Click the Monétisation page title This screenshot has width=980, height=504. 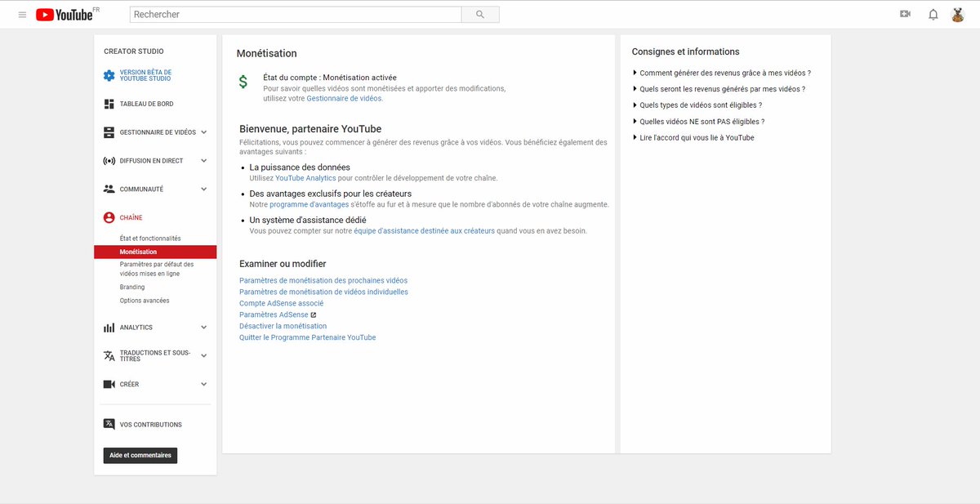[267, 53]
